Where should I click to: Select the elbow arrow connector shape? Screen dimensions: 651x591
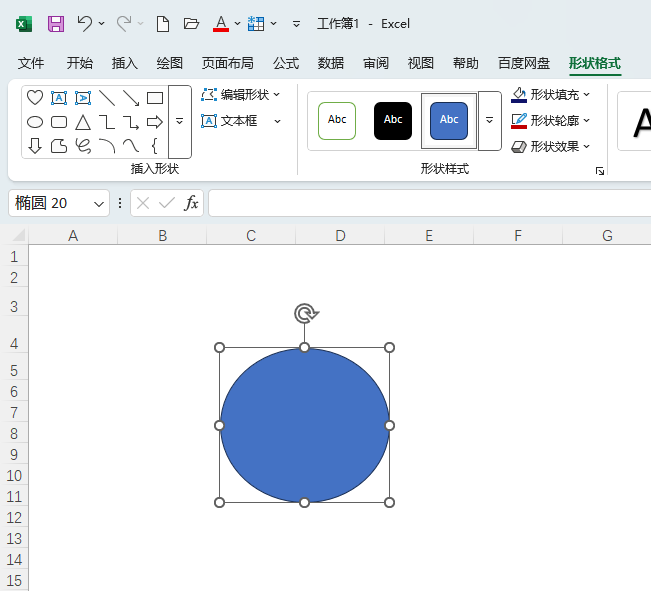[x=131, y=122]
